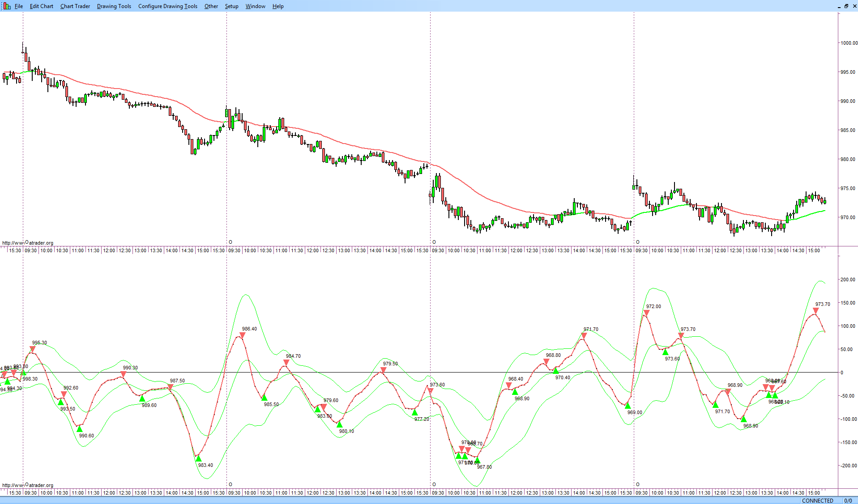Image resolution: width=858 pixels, height=504 pixels.
Task: Click the 150.00 oscillator axis label
Action: tap(849, 303)
